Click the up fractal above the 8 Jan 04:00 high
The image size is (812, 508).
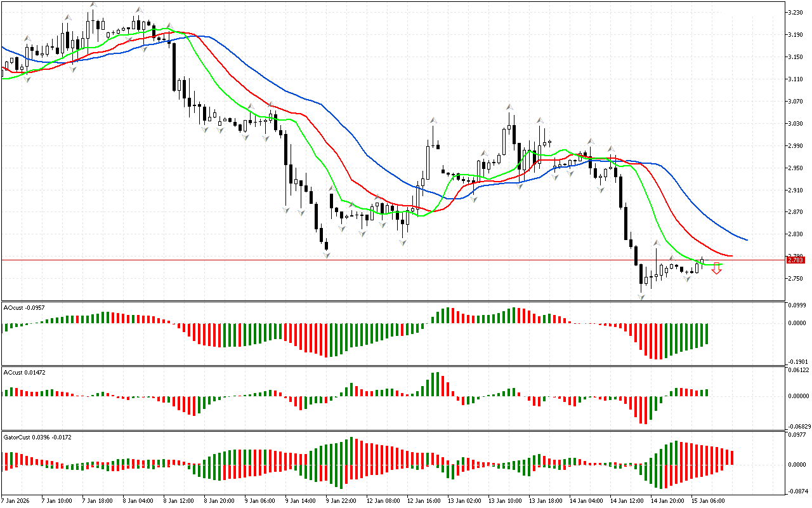coord(138,10)
